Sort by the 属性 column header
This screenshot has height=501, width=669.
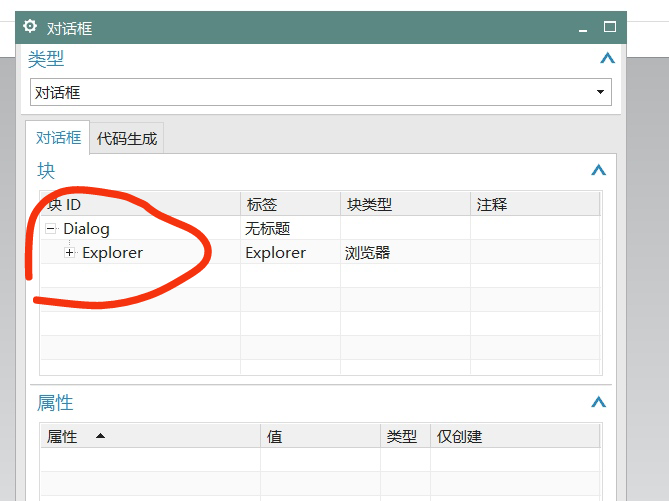(x=150, y=437)
